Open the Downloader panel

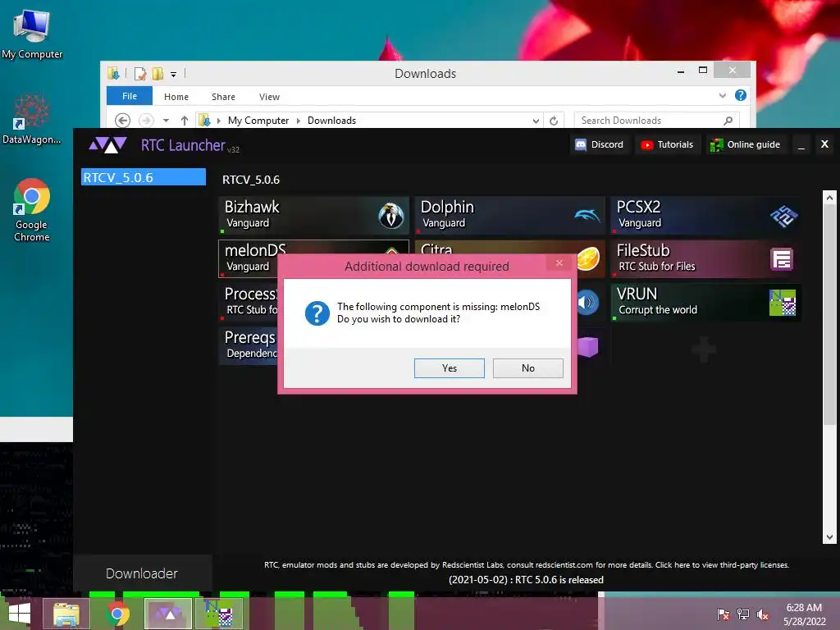tap(142, 573)
